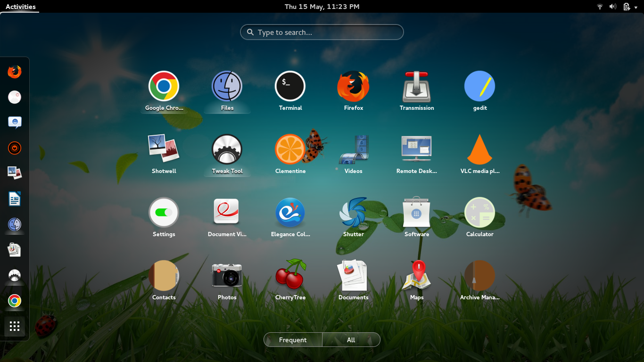Open the Settings app

tap(164, 218)
